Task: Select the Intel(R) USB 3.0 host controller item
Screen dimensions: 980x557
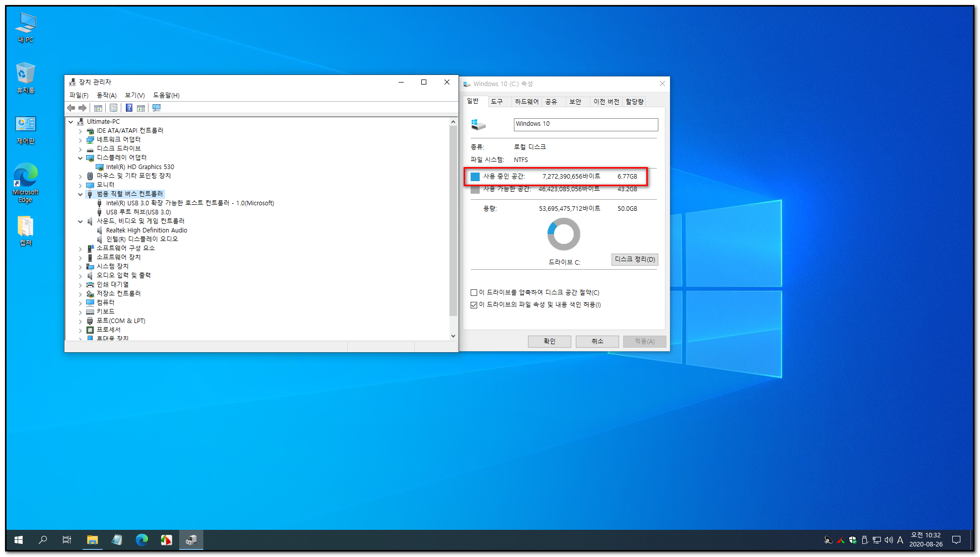Action: [190, 203]
